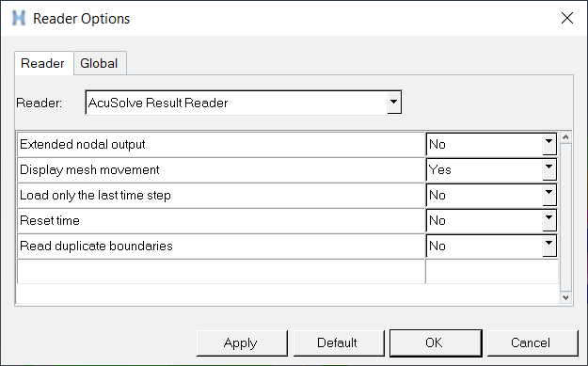Viewport: 588px width, 366px height.
Task: Expand Read duplicate boundaries dropdown arrow
Action: click(549, 246)
